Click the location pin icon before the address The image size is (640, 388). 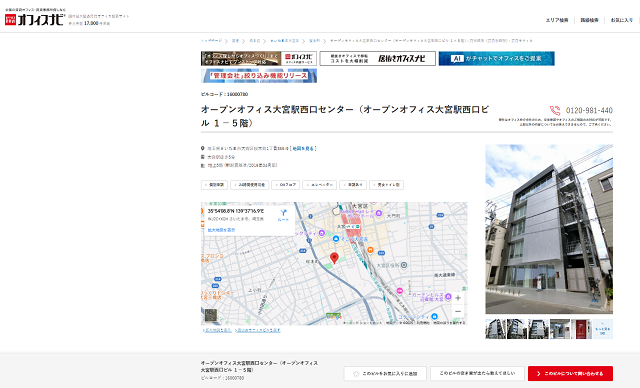click(202, 149)
